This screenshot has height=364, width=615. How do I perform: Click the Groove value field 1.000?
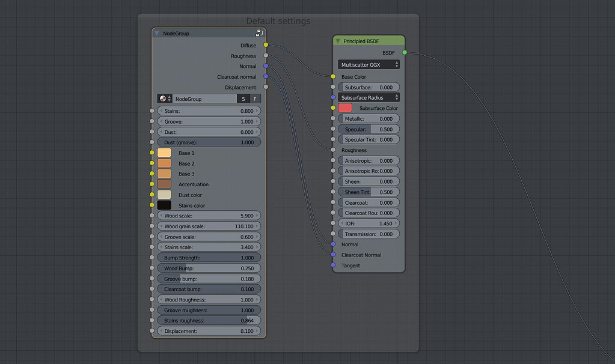click(209, 121)
